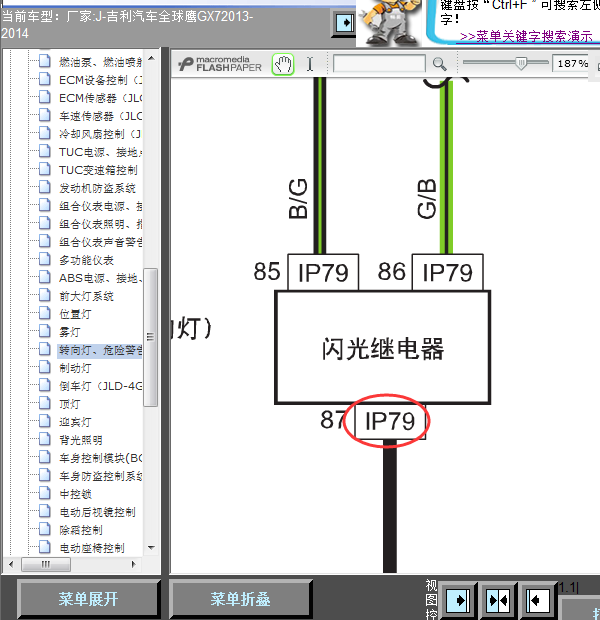Screen dimensions: 600x620
Task: Open the 燃油泵、燃油喷射 tree item
Action: pos(100,62)
